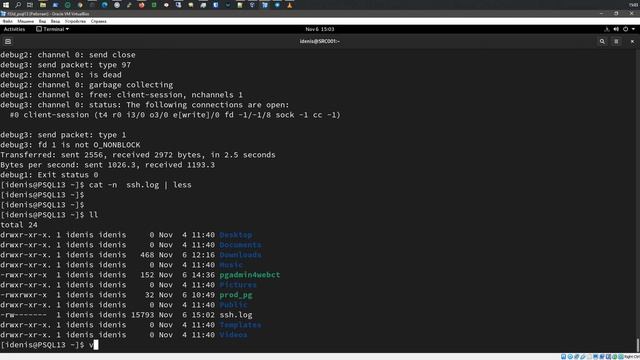Click the Documents directory name
640x360 pixels.
click(x=240, y=245)
